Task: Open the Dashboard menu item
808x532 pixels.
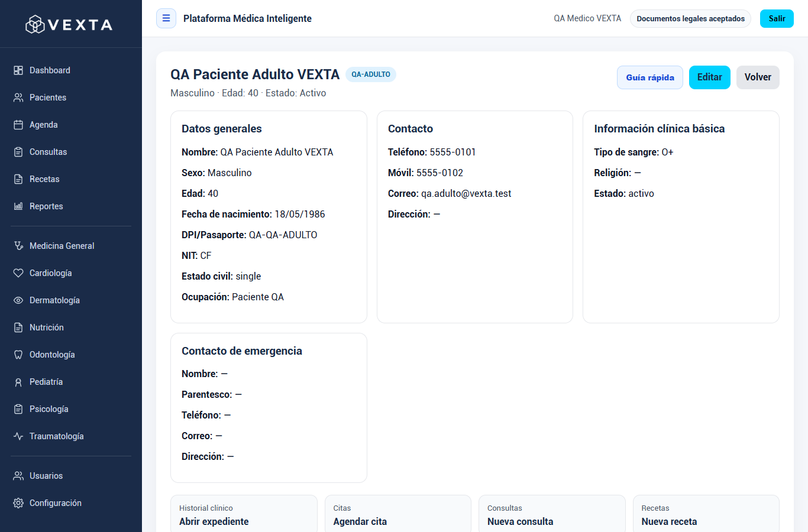Action: (71, 70)
